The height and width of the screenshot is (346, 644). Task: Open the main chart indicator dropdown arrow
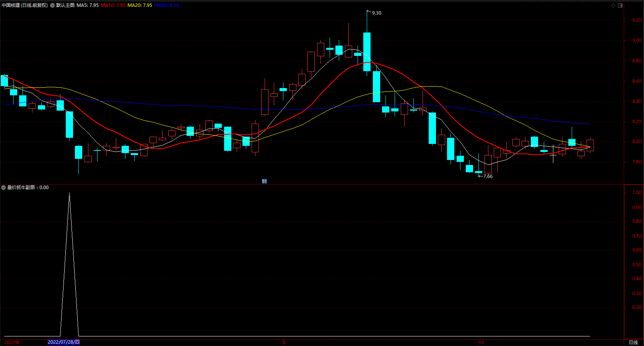pos(52,5)
